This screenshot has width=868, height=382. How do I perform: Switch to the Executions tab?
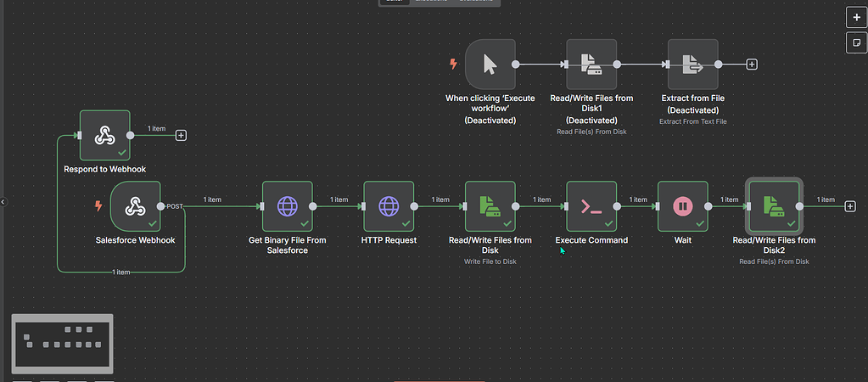[432, 2]
